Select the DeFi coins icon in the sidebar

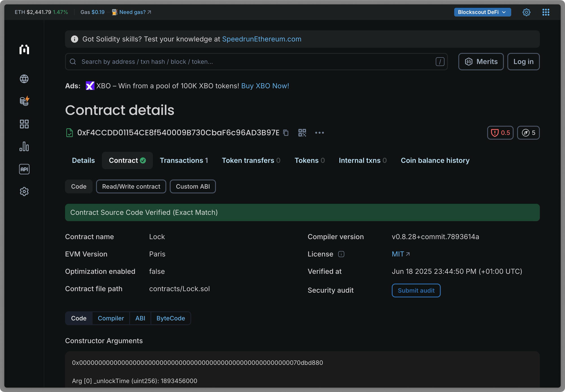tap(24, 101)
